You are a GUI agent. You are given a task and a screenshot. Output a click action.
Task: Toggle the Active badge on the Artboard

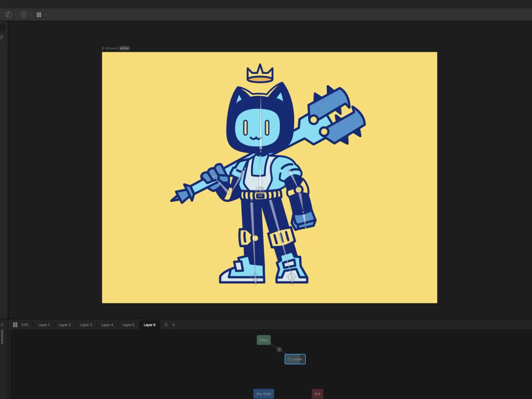tap(124, 48)
